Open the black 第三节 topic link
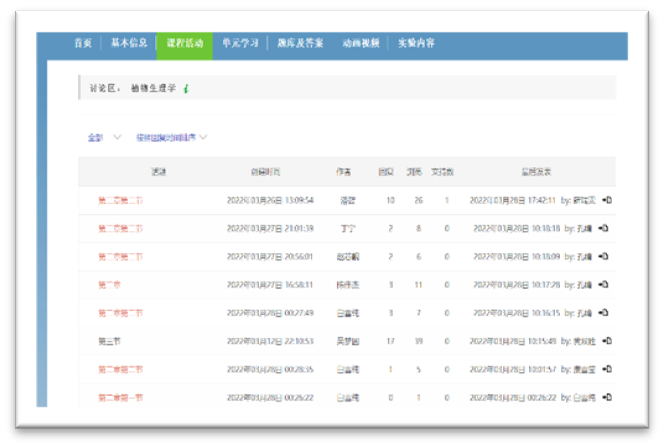Screen dimensions: 664x448 109,341
